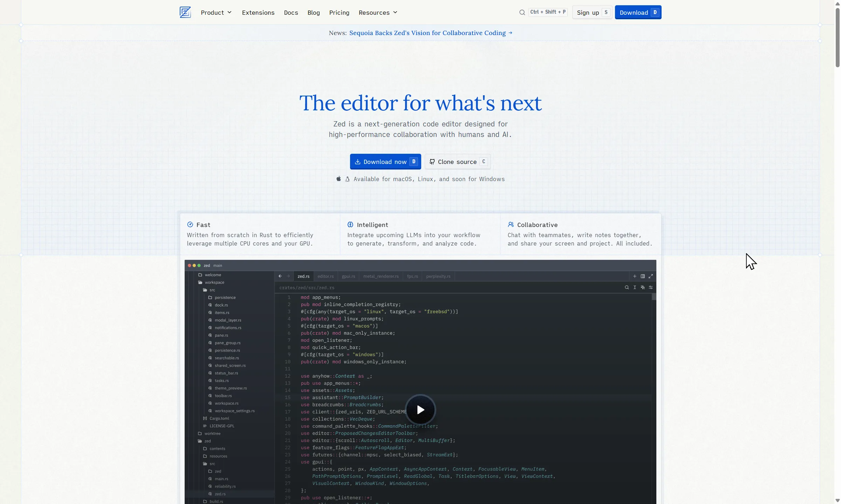Click the sliders settings icon in editor toolbar
Viewport: 841px width, 504px height.
pos(651,288)
